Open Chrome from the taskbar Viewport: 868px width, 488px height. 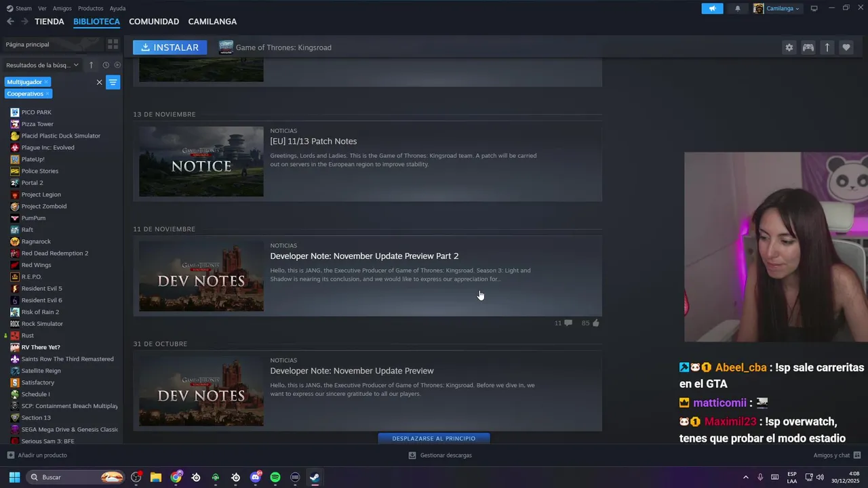click(176, 477)
